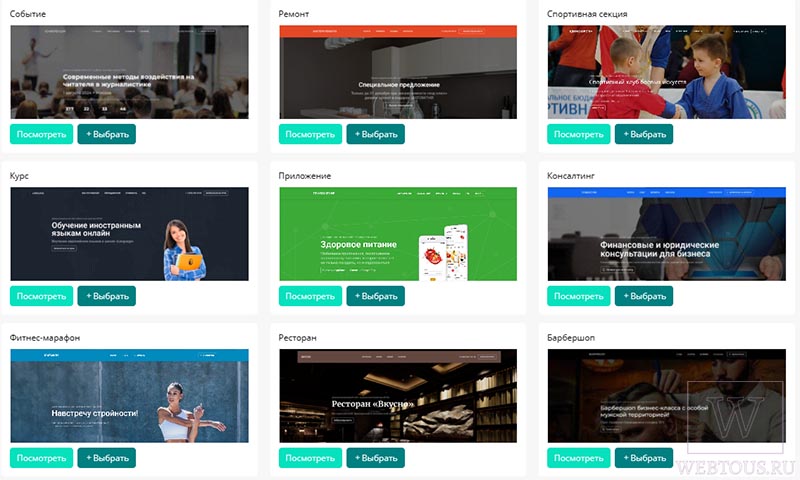The height and width of the screenshot is (480, 800).
Task: Choose the Ресторан template with Выбрать
Action: (x=376, y=458)
